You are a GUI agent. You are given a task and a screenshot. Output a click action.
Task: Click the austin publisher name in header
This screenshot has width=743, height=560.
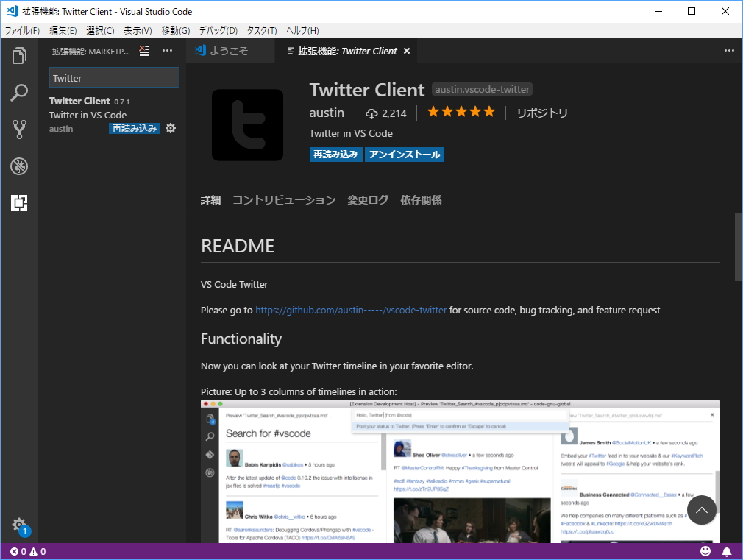coord(327,113)
